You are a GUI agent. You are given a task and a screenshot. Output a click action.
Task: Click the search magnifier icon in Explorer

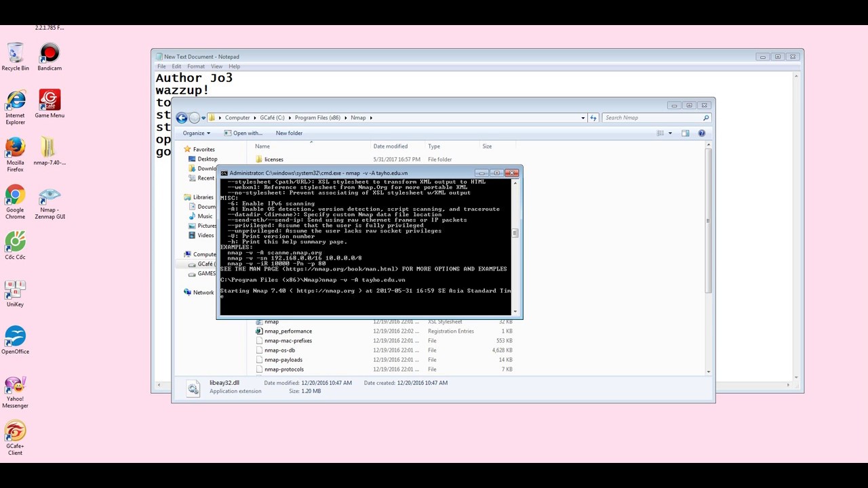[706, 118]
